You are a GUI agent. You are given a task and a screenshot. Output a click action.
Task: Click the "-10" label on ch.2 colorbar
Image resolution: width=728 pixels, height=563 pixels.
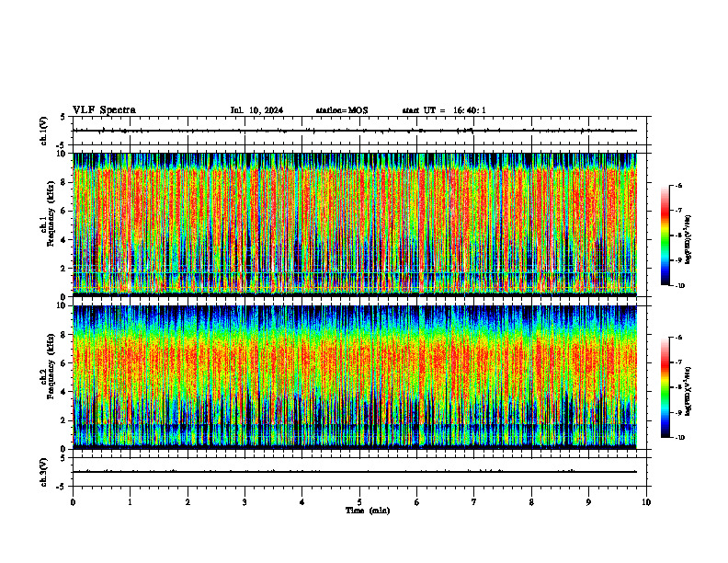click(x=679, y=438)
